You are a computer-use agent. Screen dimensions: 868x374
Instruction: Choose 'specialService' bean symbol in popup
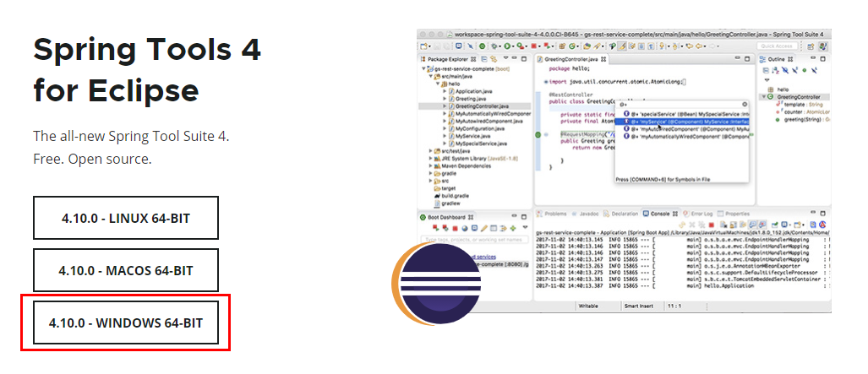pos(685,113)
